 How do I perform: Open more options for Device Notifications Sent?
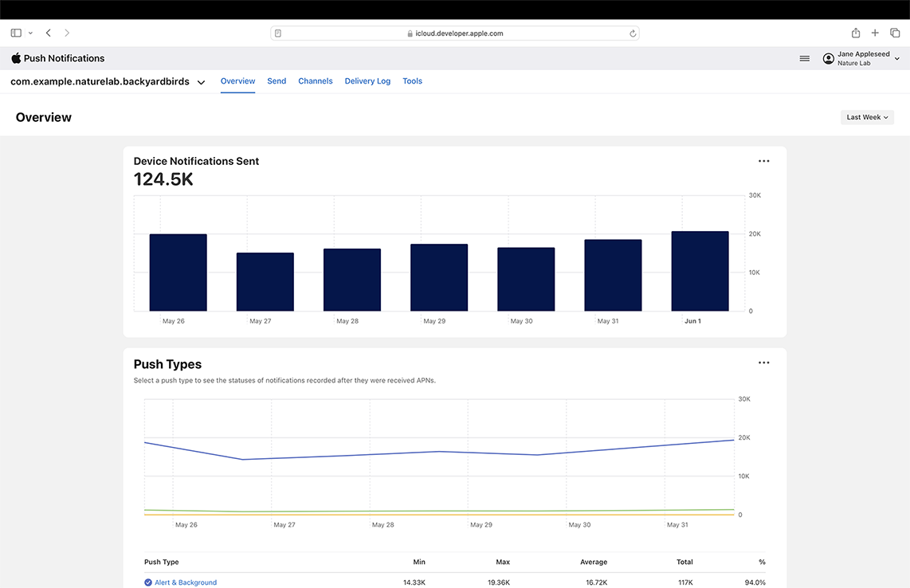coord(763,161)
